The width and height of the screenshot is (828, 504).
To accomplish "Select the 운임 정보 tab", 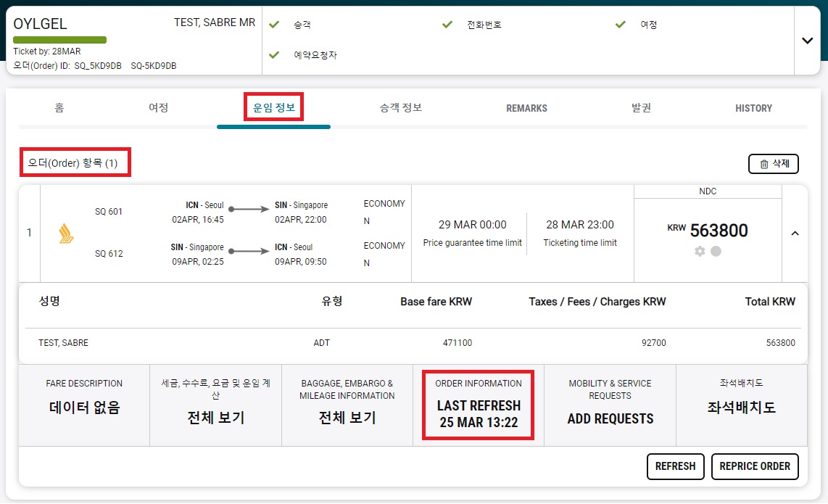I will pyautogui.click(x=273, y=107).
